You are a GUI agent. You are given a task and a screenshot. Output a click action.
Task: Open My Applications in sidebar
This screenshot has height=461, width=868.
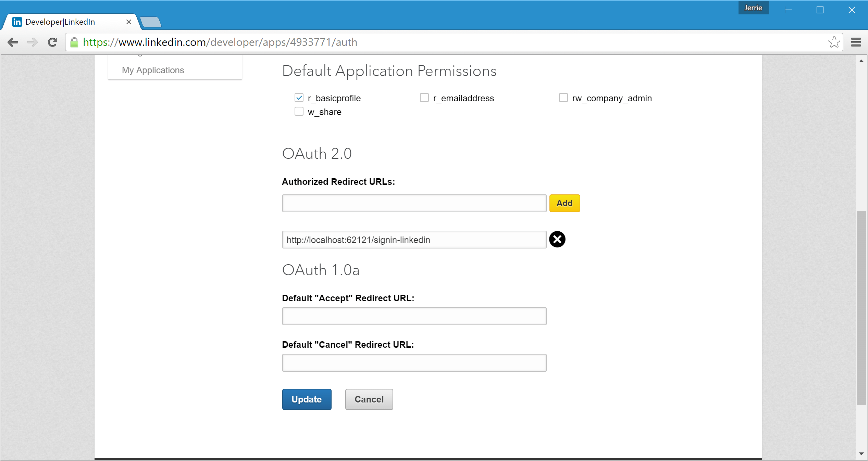[153, 70]
